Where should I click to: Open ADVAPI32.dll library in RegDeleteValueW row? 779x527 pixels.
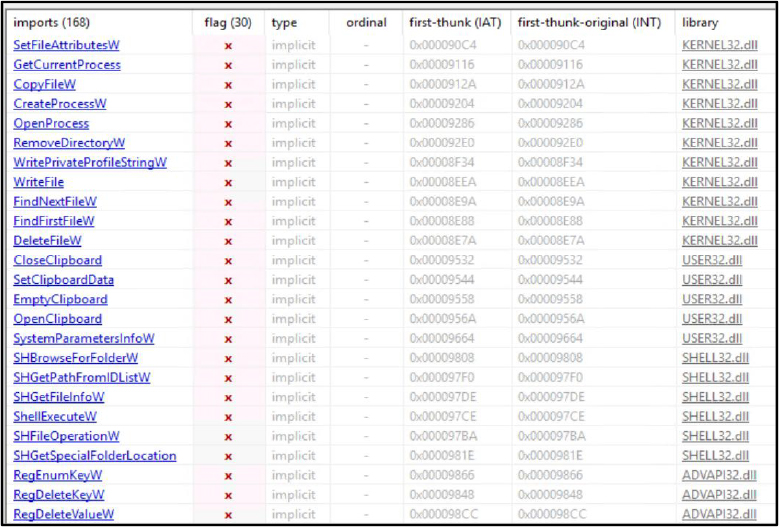point(719,514)
